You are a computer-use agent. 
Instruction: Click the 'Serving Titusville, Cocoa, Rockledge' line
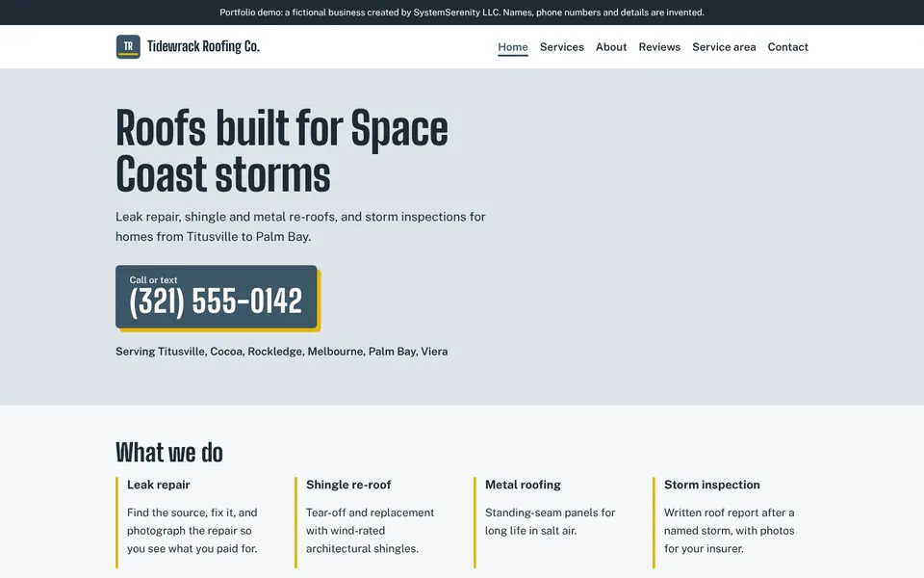pos(282,352)
